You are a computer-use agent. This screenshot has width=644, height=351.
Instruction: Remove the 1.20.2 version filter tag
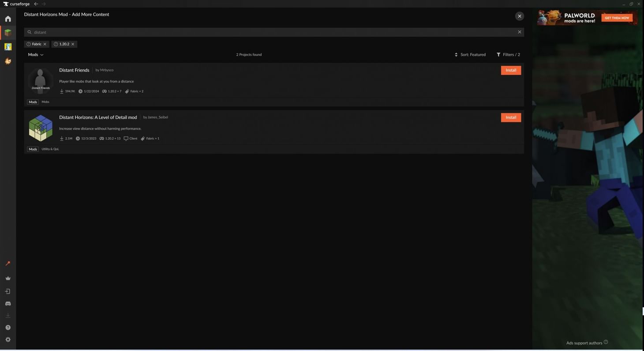73,44
